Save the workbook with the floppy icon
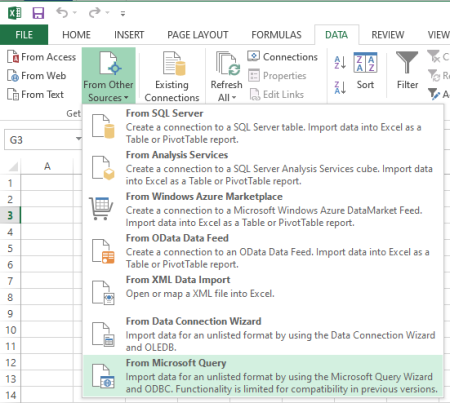This screenshot has width=450, height=403. [x=38, y=13]
